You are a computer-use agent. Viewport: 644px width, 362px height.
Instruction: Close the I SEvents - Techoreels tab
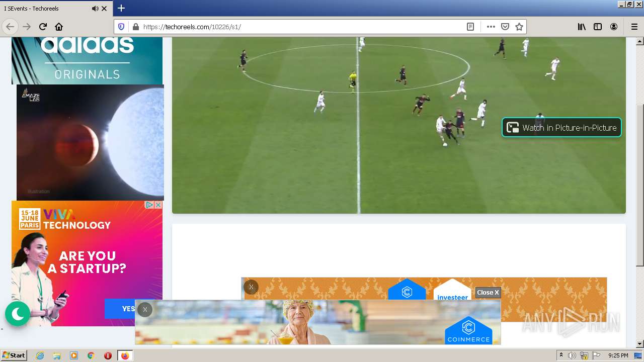(104, 9)
